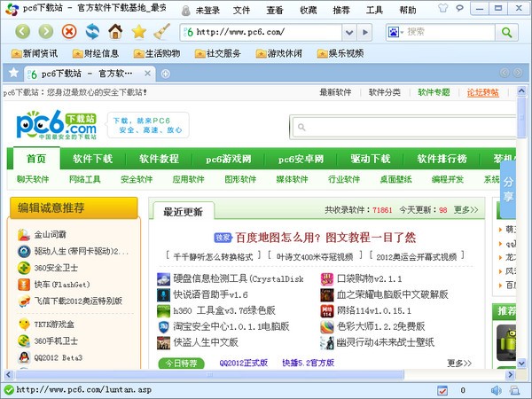The image size is (532, 399).
Task: Select the 软件教程 navigation tab
Action: pos(159,159)
